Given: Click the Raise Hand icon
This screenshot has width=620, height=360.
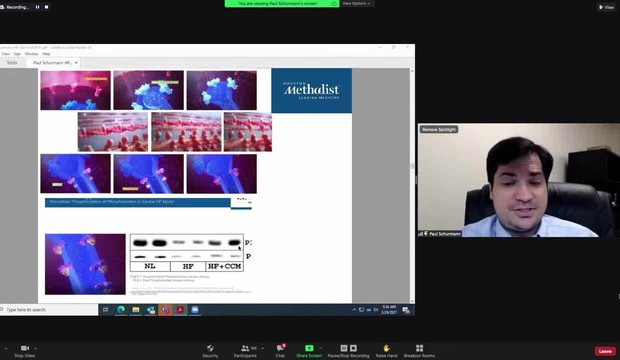Looking at the screenshot, I should pyautogui.click(x=386, y=348).
